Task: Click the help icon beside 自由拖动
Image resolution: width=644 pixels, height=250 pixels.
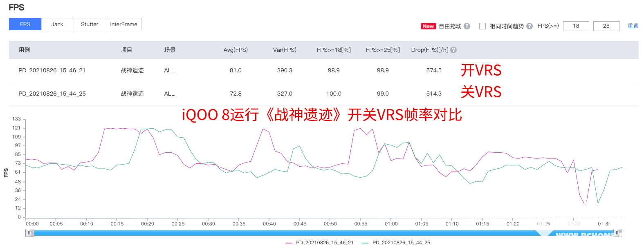Action: 467,26
